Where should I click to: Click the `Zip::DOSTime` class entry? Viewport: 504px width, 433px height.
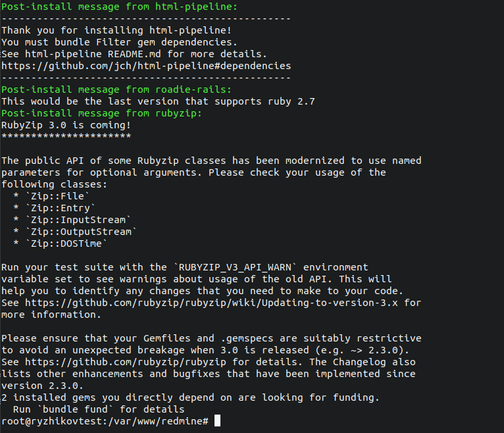(x=64, y=243)
